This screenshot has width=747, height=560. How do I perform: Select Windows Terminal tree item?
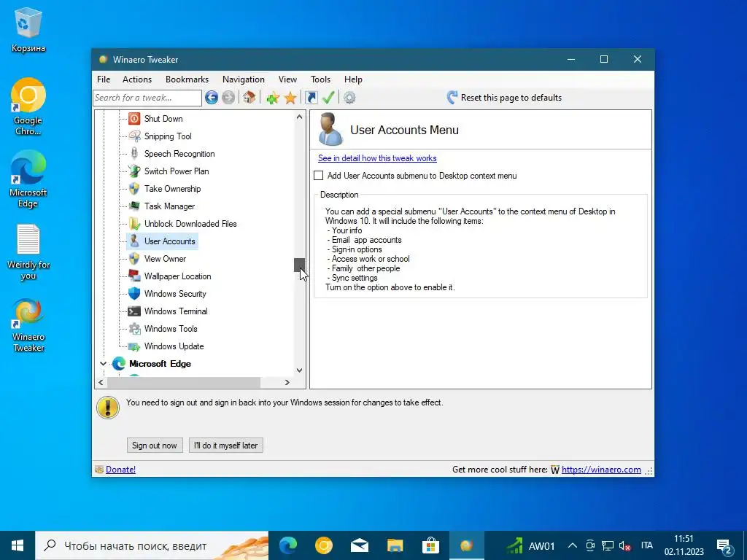click(176, 311)
